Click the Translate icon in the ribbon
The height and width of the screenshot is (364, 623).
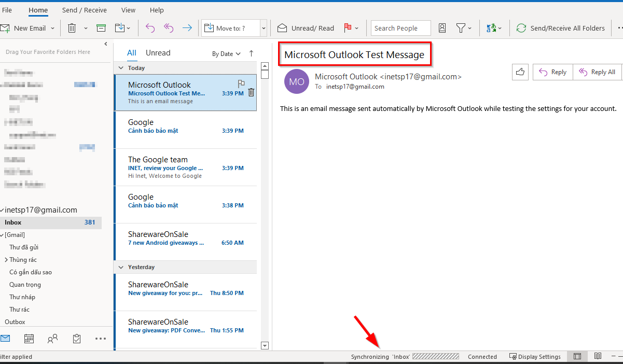[491, 28]
